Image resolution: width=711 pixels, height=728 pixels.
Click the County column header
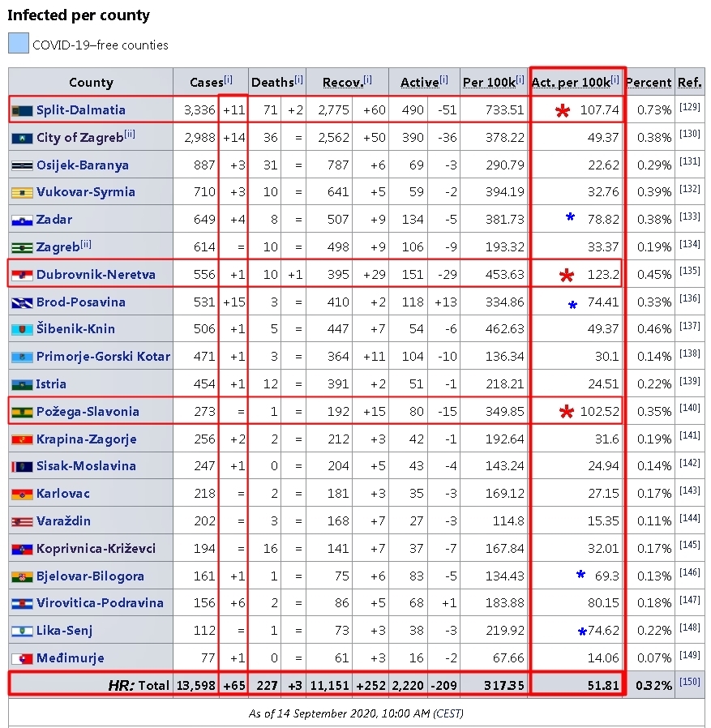click(91, 82)
